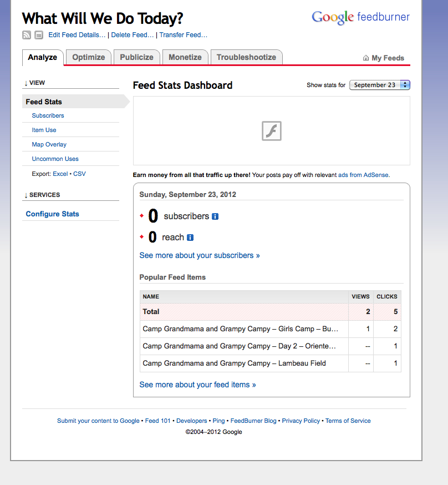448x485 pixels.
Task: Open Item Use view in sidebar
Action: (44, 130)
